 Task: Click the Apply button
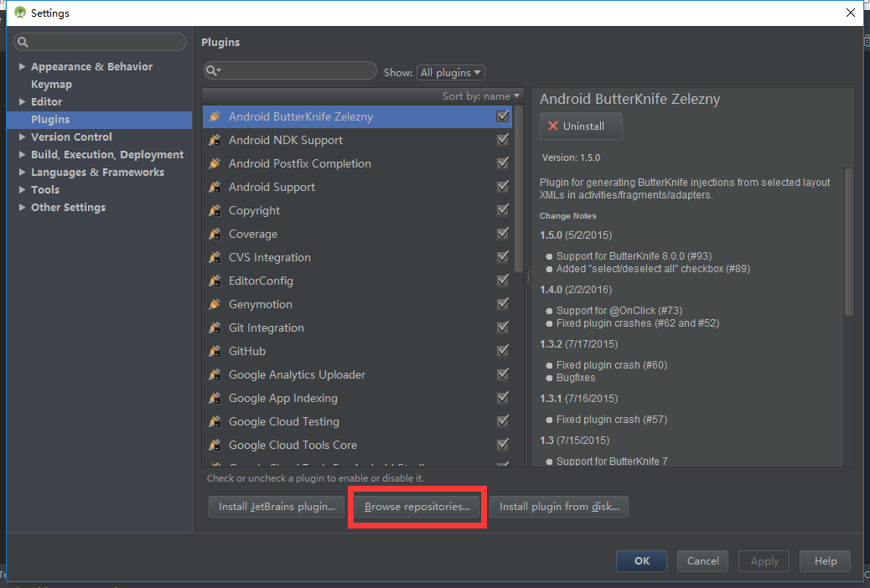764,561
